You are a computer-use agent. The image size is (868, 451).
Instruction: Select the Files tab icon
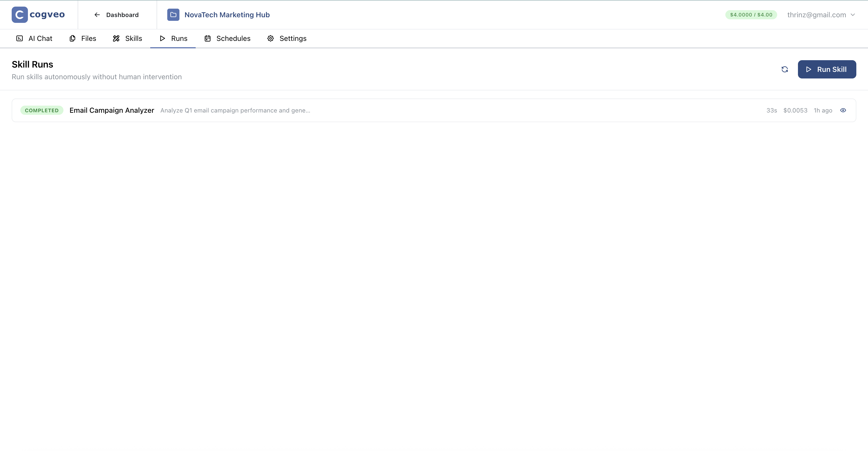coord(72,38)
